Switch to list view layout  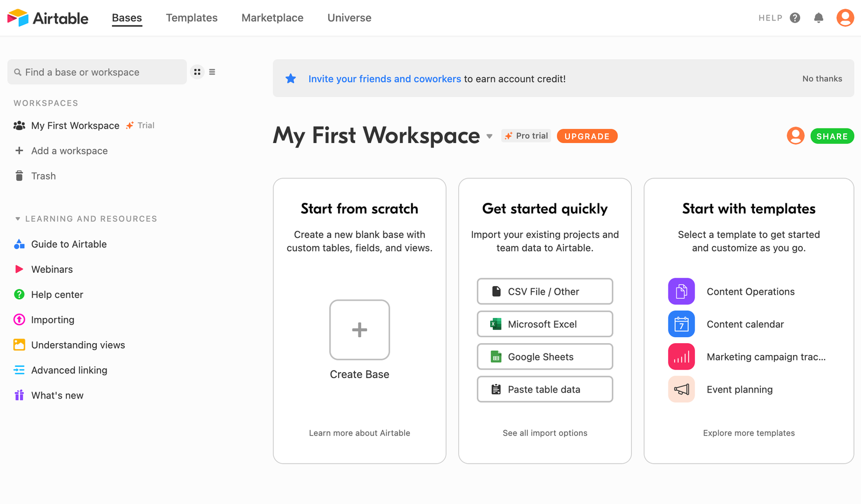pos(212,72)
